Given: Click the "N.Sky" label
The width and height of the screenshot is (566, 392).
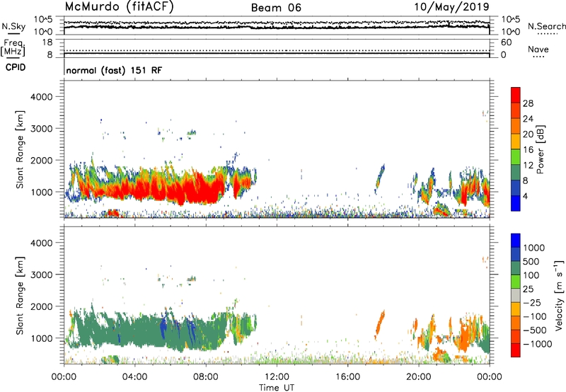Looking at the screenshot, I should pyautogui.click(x=13, y=26).
